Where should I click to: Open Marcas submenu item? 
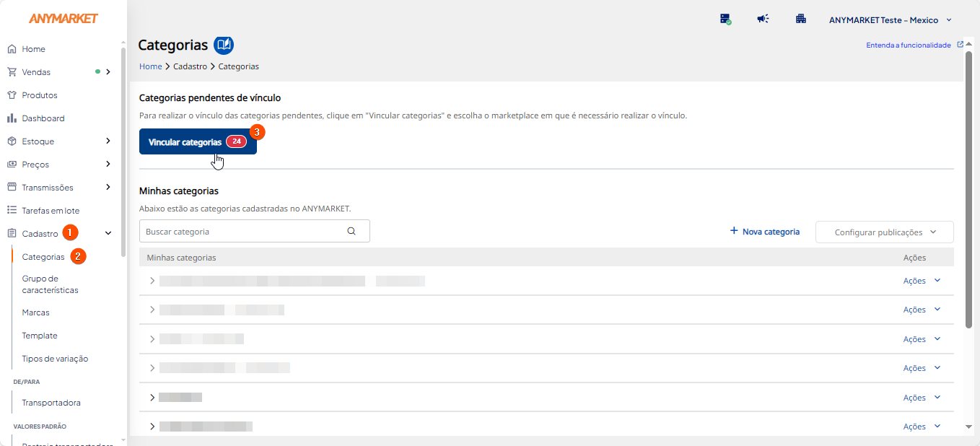36,312
